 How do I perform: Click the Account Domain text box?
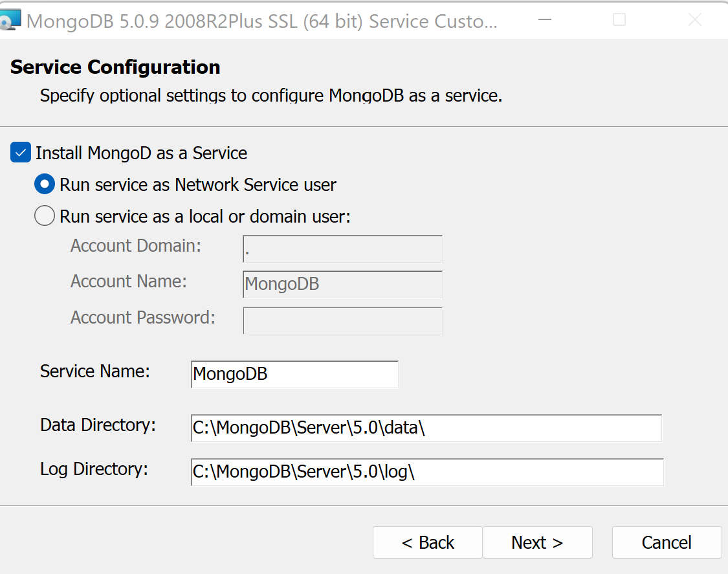(x=342, y=249)
